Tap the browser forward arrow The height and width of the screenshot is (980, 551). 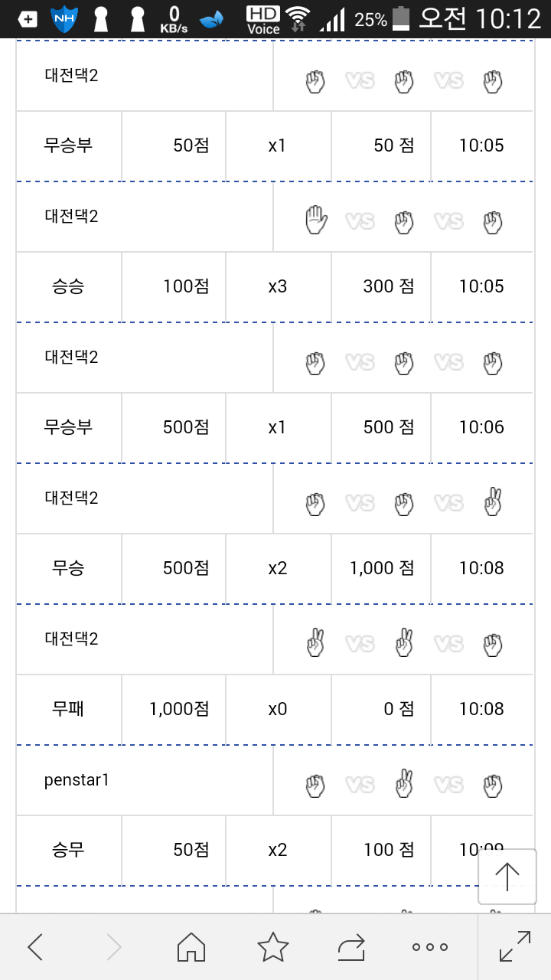pos(113,947)
